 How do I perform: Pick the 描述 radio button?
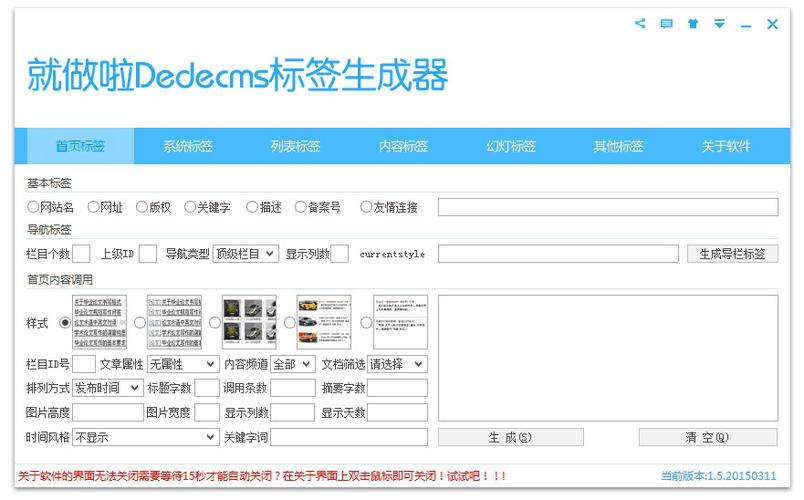click(252, 207)
